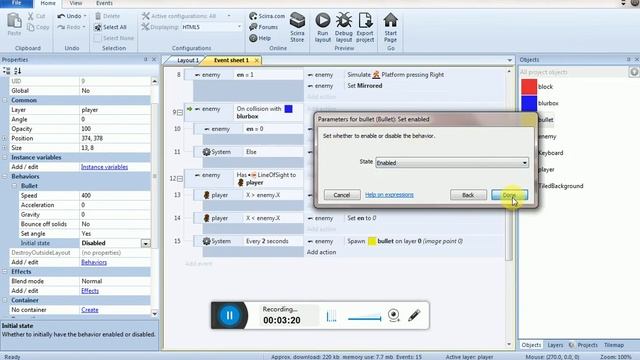Click the System gear icon in event 15

[x=207, y=241]
